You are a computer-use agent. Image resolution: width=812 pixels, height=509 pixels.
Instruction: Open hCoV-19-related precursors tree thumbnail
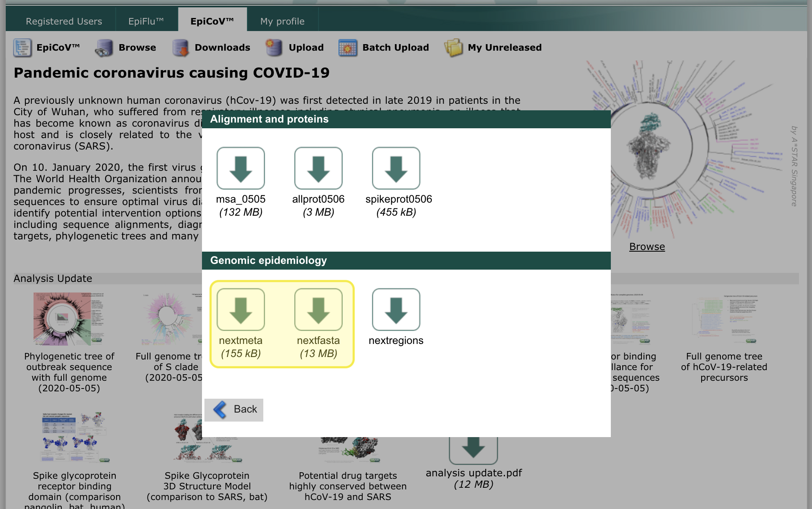pyautogui.click(x=724, y=320)
